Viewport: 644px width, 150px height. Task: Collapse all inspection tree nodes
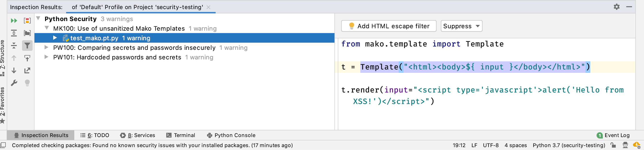click(14, 46)
